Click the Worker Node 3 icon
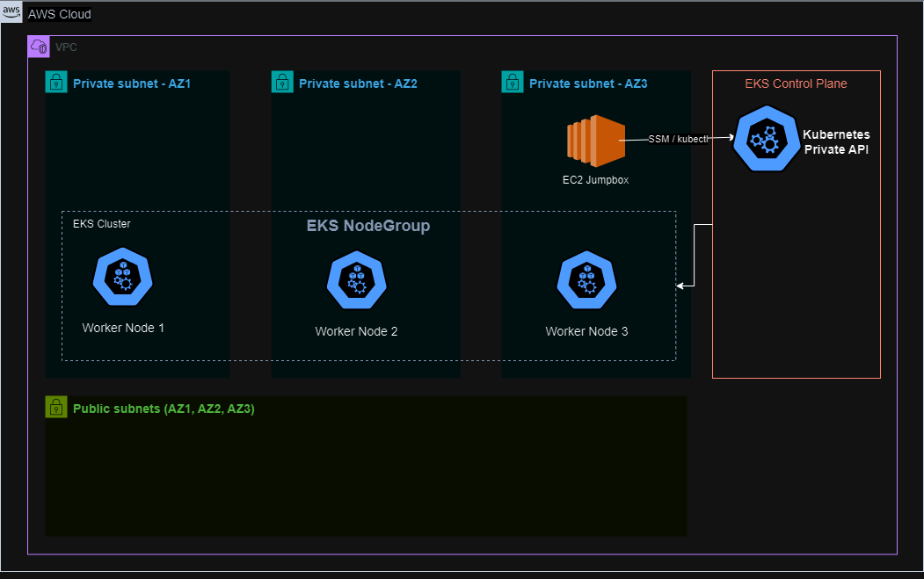Screen dimensions: 924x579 point(586,280)
